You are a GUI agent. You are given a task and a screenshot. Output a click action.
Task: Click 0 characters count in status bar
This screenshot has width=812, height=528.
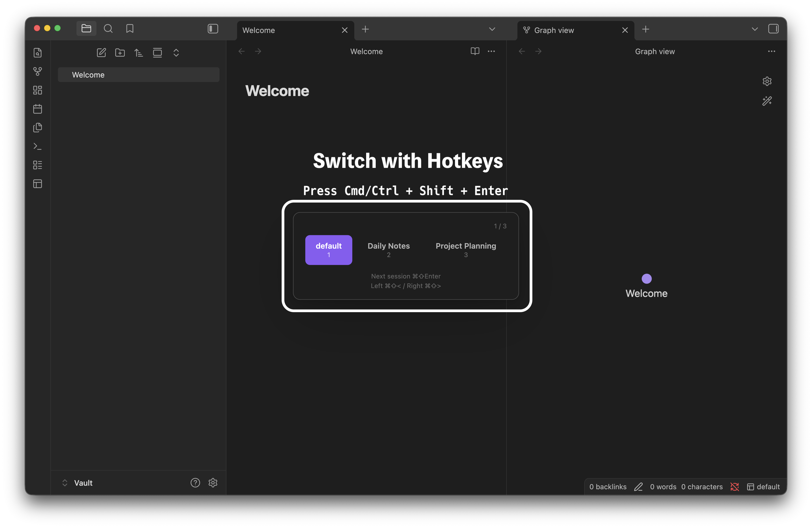702,487
